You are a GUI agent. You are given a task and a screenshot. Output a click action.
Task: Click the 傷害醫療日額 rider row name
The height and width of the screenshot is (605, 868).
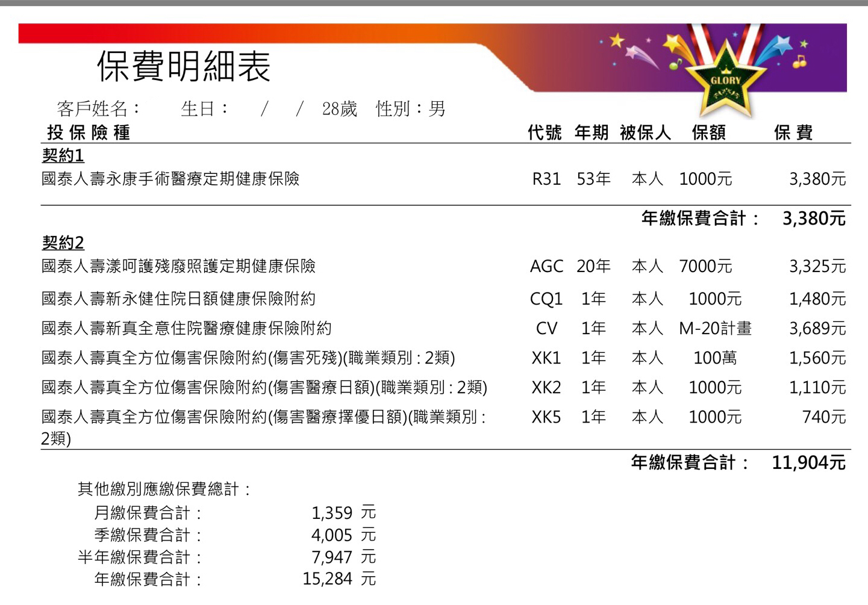[x=264, y=387]
